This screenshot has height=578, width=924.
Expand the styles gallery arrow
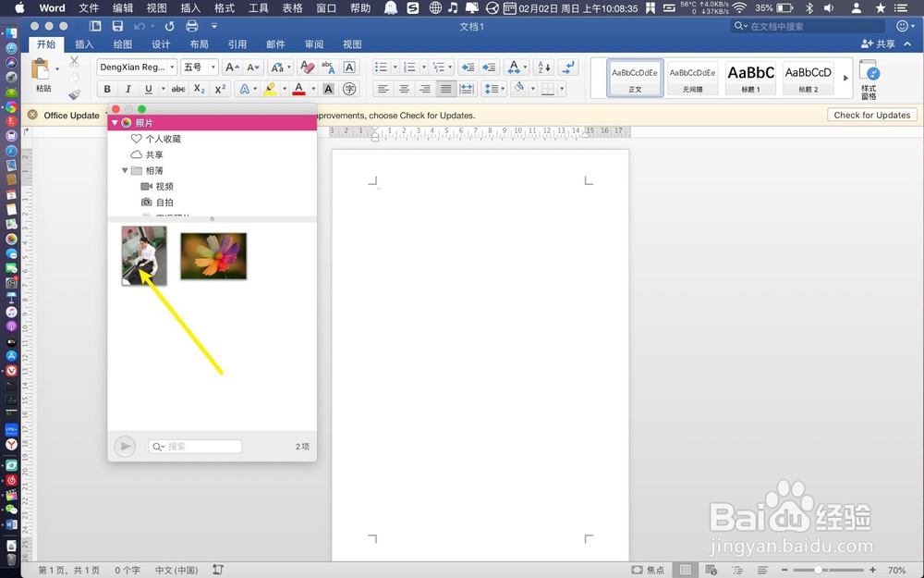845,78
